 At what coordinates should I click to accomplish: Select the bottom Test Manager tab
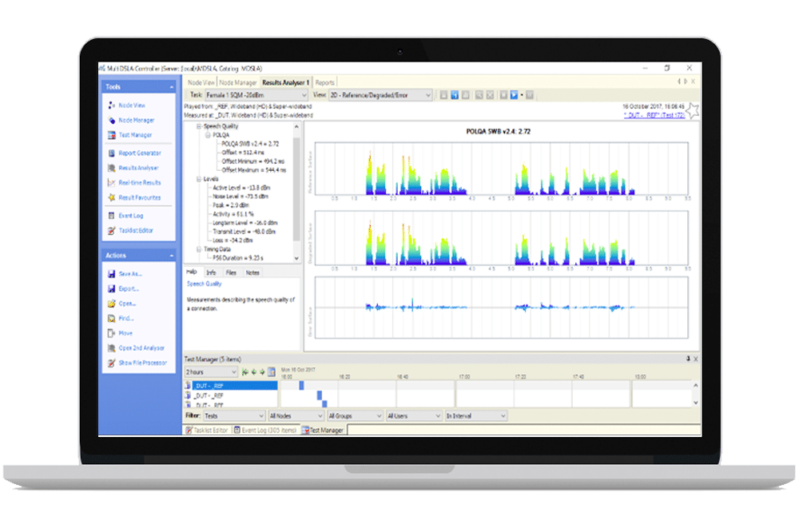click(323, 430)
